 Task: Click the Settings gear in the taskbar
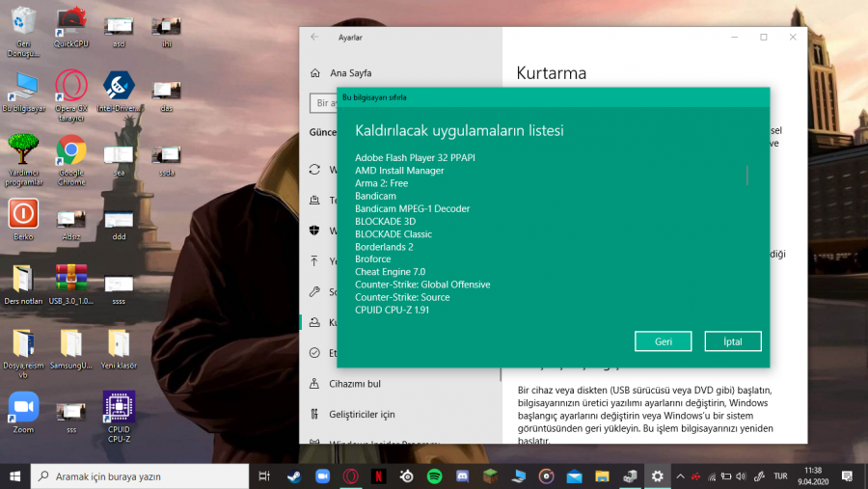coord(657,476)
